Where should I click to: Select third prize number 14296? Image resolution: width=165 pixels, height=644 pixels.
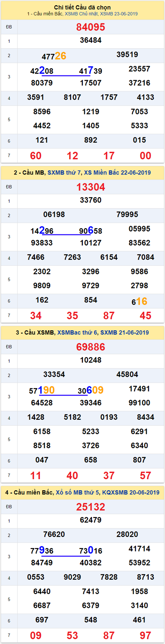[42, 231]
